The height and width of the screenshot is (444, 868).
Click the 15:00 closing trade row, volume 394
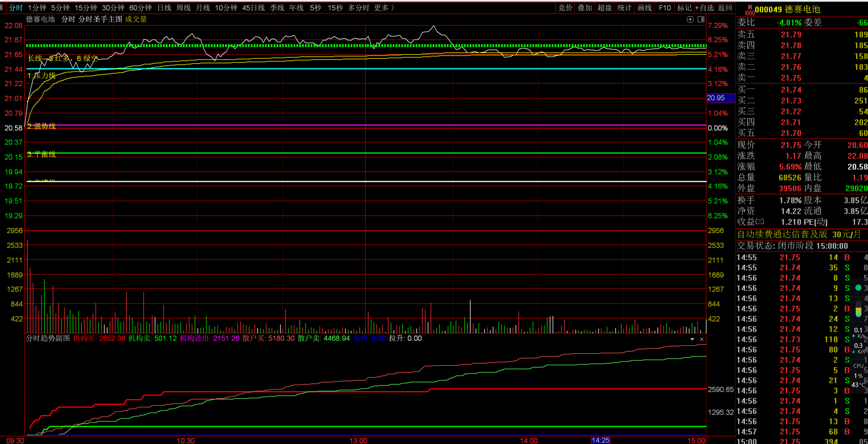802,441
